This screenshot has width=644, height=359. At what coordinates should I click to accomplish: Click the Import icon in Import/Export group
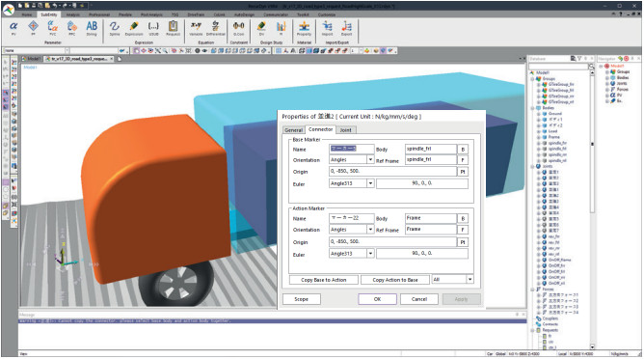coord(328,28)
